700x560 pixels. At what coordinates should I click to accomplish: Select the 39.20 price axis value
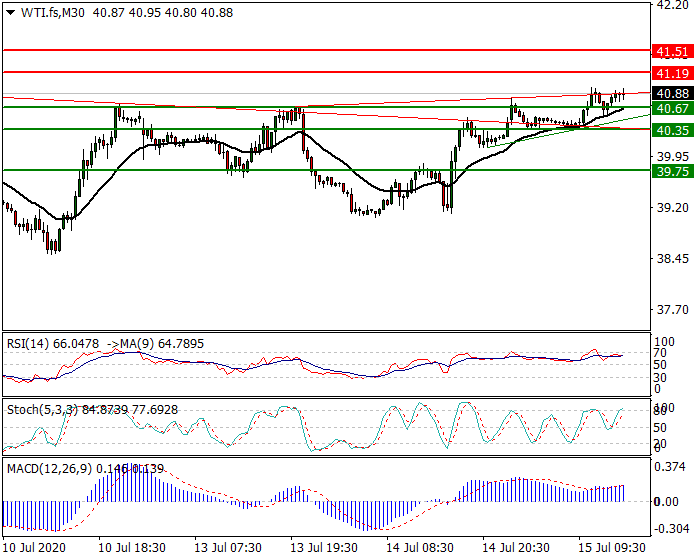click(673, 208)
